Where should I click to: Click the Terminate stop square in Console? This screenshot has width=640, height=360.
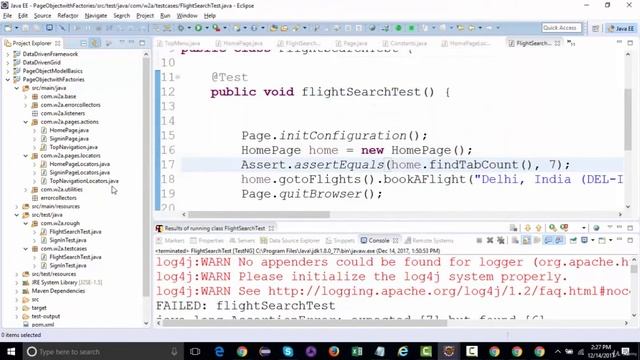point(479,240)
